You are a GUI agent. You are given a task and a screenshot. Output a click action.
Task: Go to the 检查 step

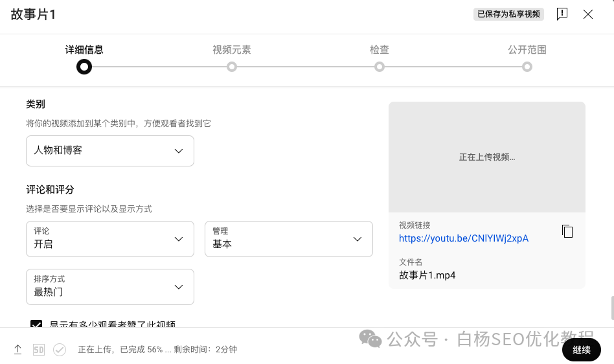pos(379,67)
